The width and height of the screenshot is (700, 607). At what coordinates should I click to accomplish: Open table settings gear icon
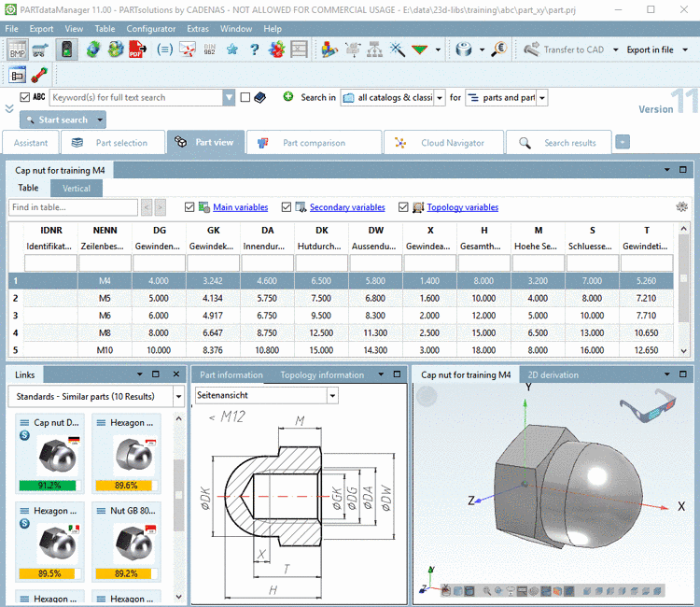click(682, 207)
